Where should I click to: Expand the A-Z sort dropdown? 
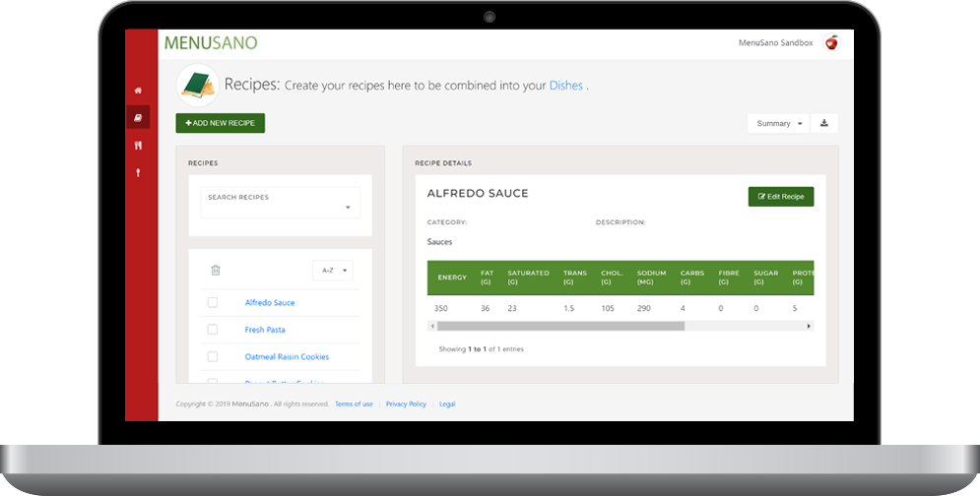(x=333, y=270)
